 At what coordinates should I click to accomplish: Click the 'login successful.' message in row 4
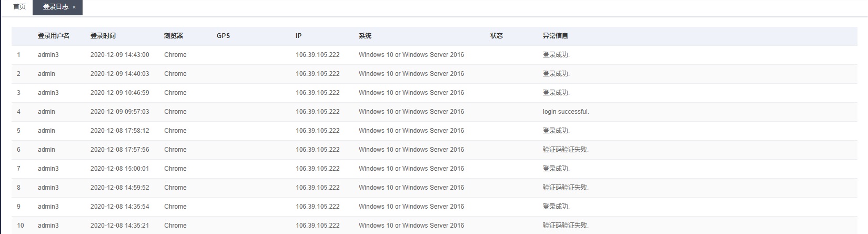coord(566,112)
